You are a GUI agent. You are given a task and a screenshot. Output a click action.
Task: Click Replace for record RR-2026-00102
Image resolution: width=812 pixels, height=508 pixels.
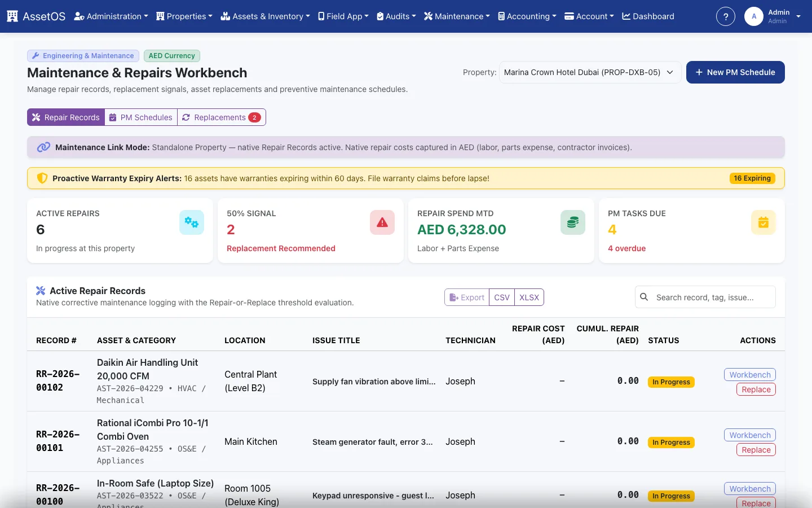tap(756, 389)
